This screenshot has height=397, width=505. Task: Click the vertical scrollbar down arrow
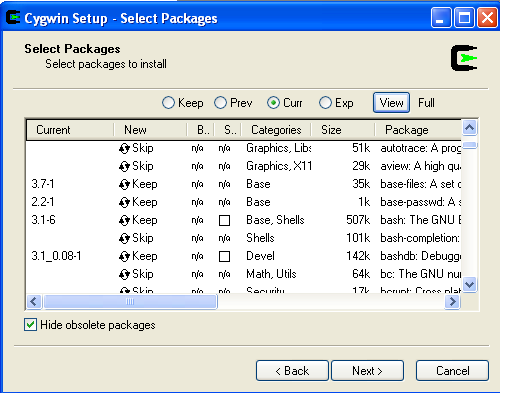tap(470, 284)
